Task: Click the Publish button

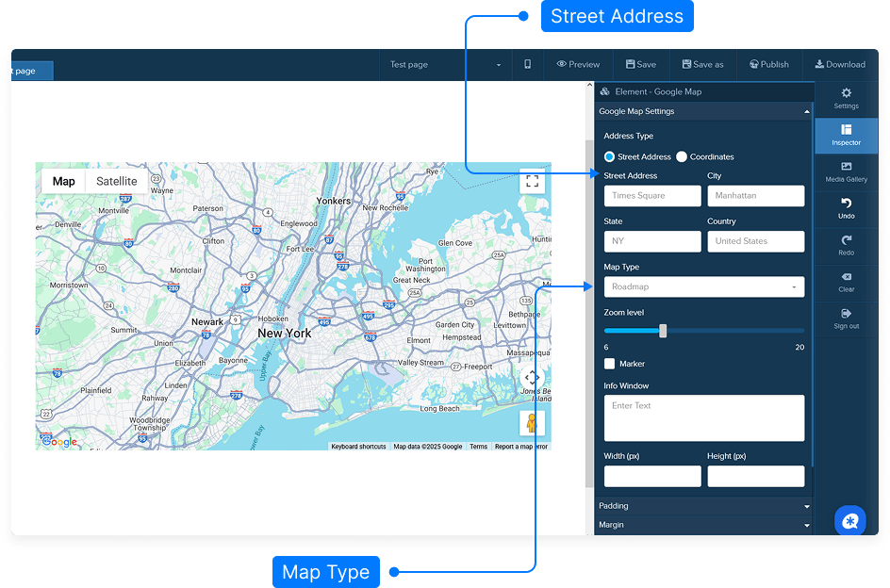Action: [769, 64]
